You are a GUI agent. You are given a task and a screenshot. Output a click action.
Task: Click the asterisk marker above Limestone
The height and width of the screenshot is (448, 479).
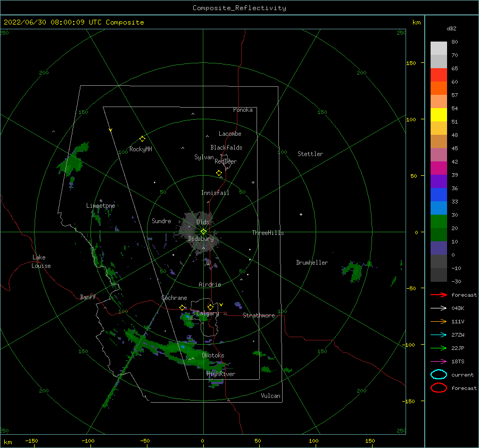(101, 201)
